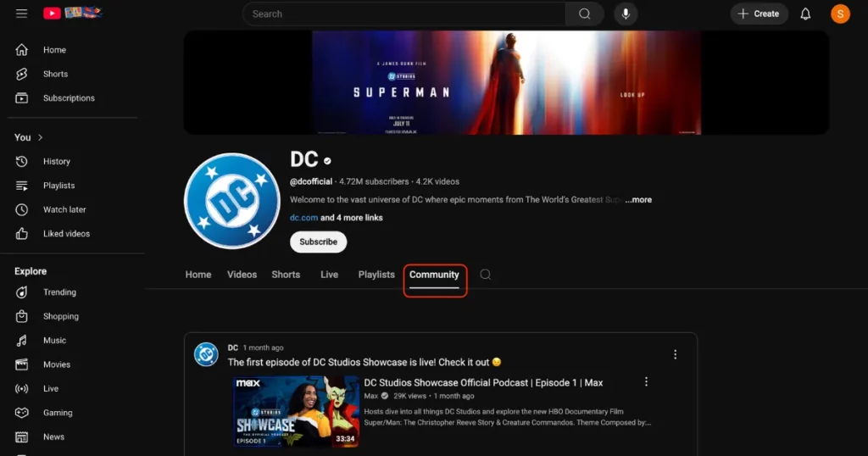This screenshot has width=868, height=456.
Task: Switch to the channel Live tab
Action: click(x=330, y=275)
